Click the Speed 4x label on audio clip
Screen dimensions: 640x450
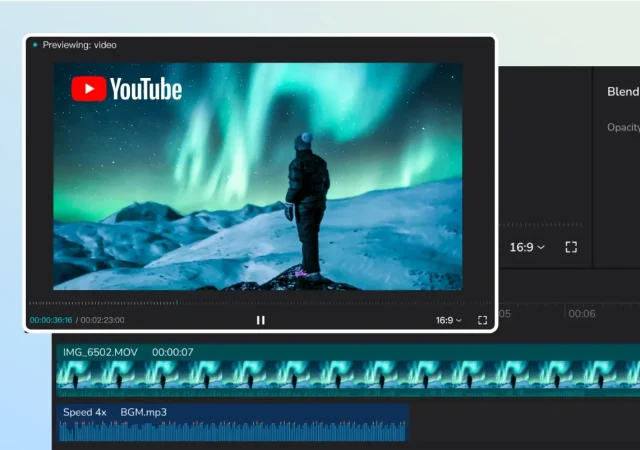coord(85,412)
